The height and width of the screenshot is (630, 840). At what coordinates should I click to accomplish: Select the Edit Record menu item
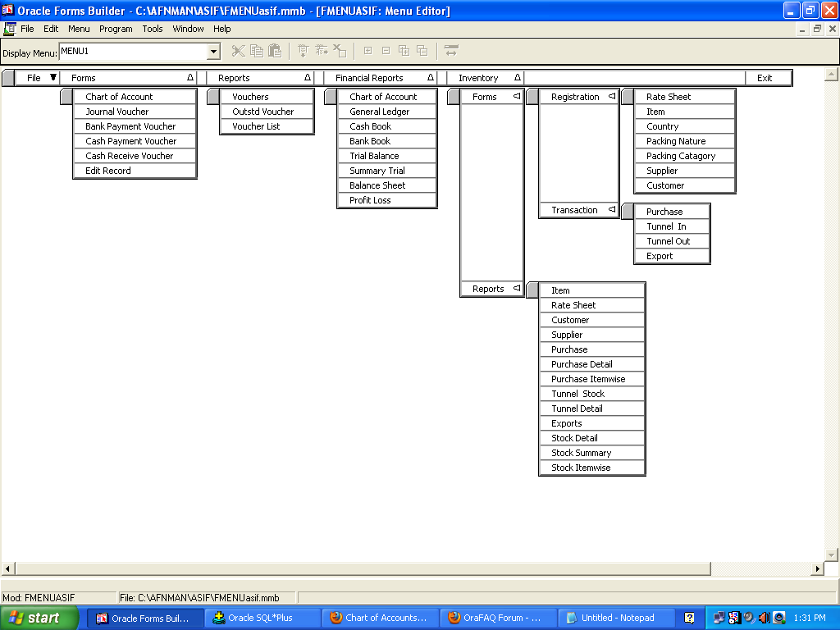(135, 171)
